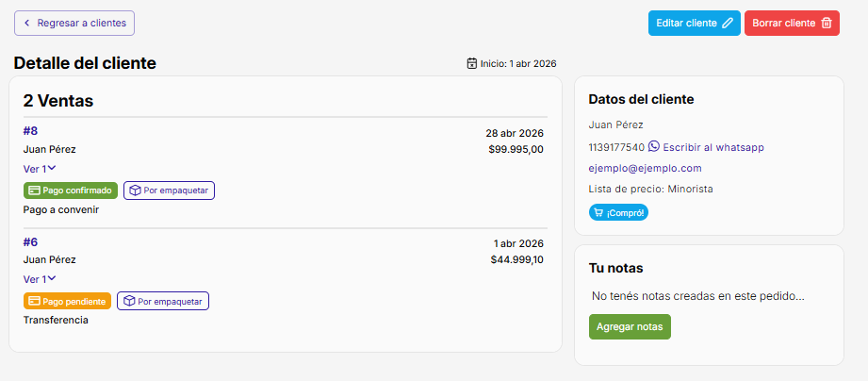Click the Regresar a clientes button

[x=74, y=24]
